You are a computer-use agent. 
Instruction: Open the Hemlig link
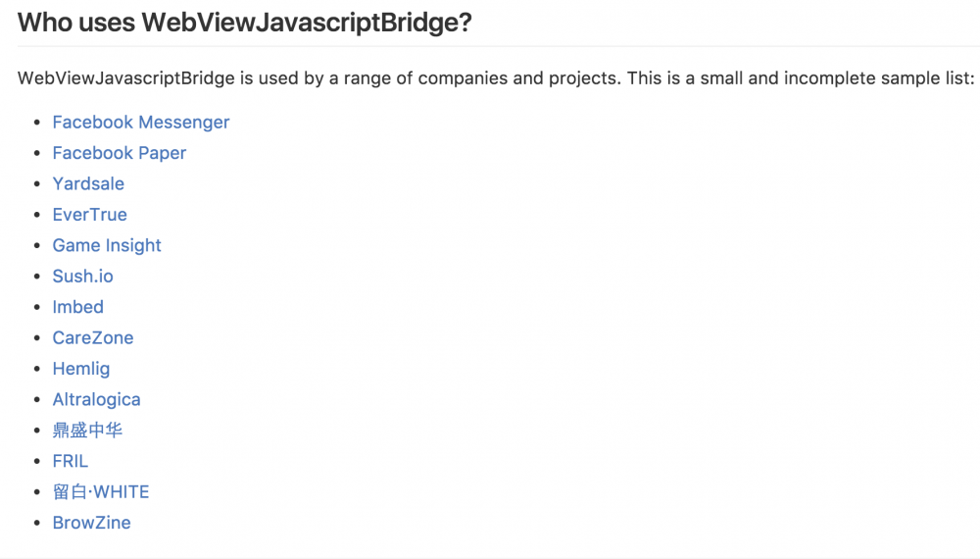pyautogui.click(x=80, y=369)
